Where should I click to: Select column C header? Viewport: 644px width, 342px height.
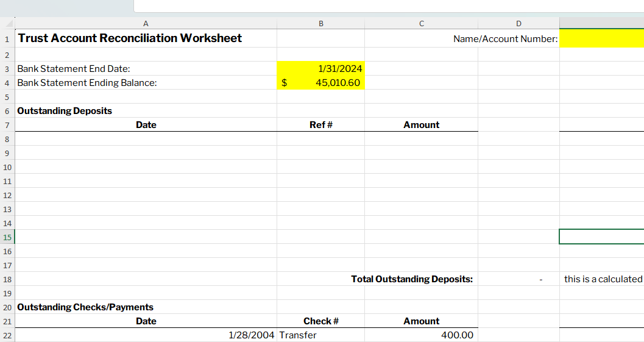pos(421,24)
